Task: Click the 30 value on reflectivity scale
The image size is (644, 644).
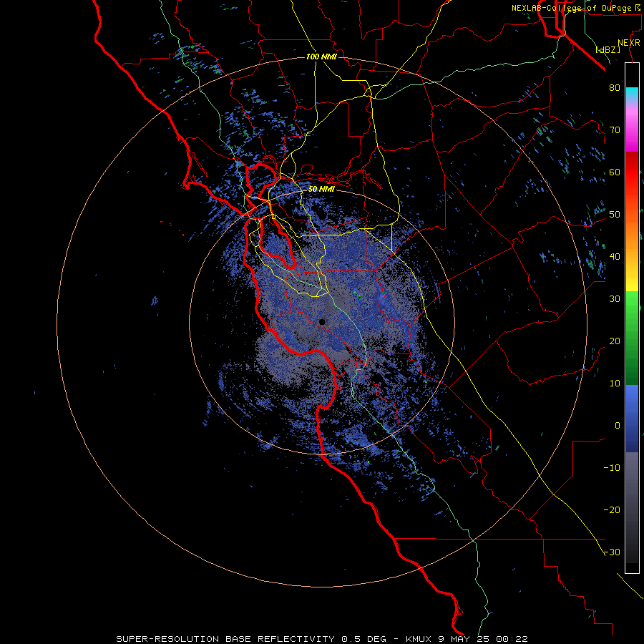Action: (615, 298)
